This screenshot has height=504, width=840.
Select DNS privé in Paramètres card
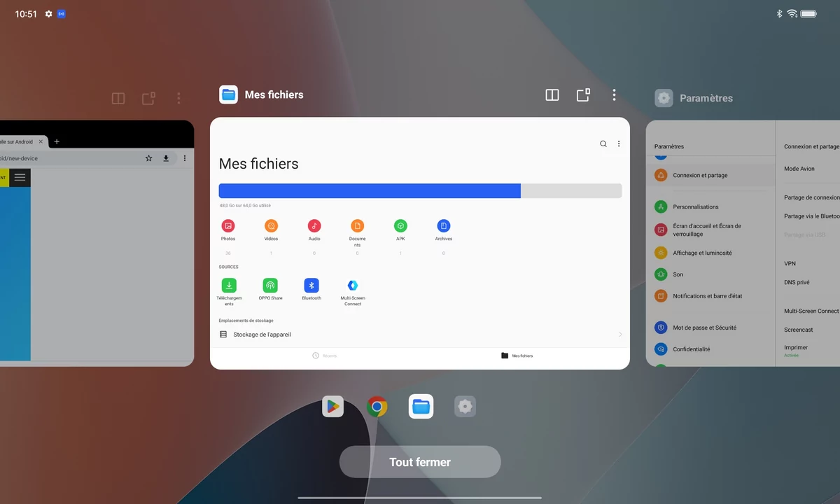click(x=797, y=282)
